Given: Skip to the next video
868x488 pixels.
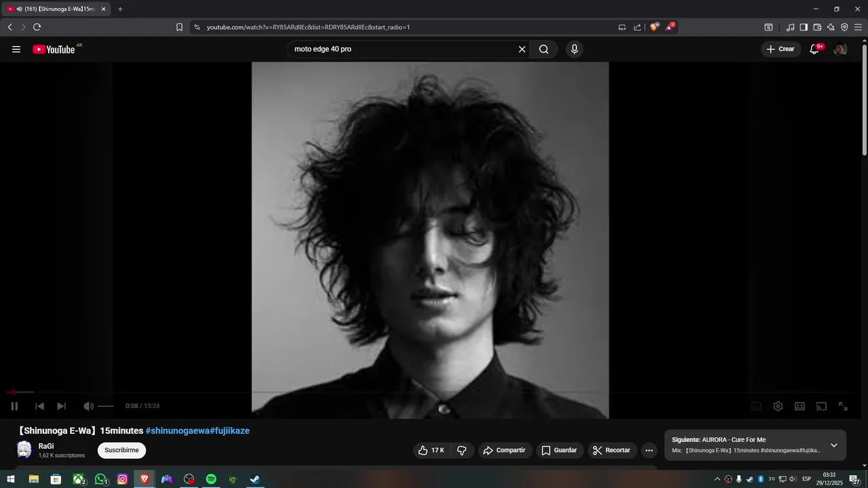Looking at the screenshot, I should 61,406.
